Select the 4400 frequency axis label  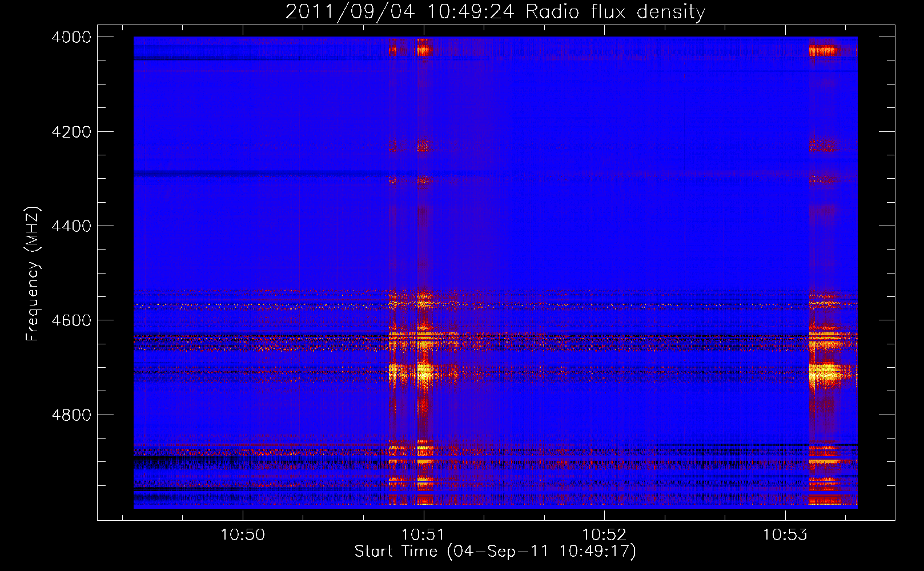71,226
